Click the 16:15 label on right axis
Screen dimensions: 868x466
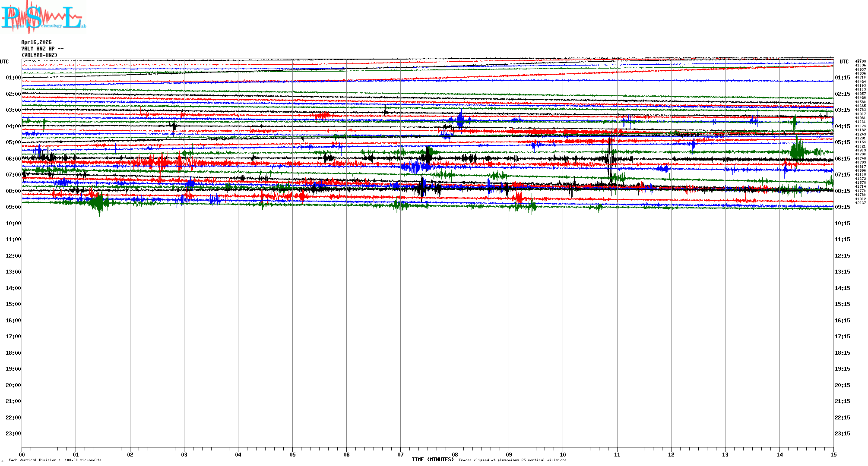point(842,321)
